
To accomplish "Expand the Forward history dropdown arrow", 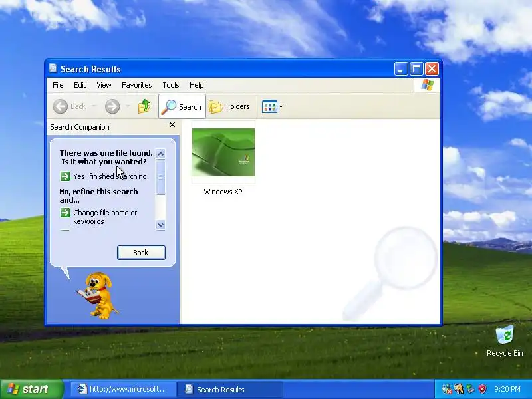I will click(128, 106).
